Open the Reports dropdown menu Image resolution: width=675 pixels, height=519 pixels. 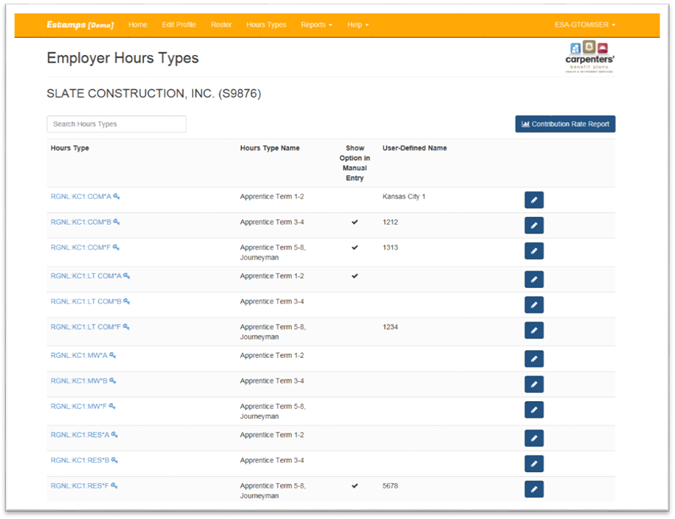pos(316,24)
